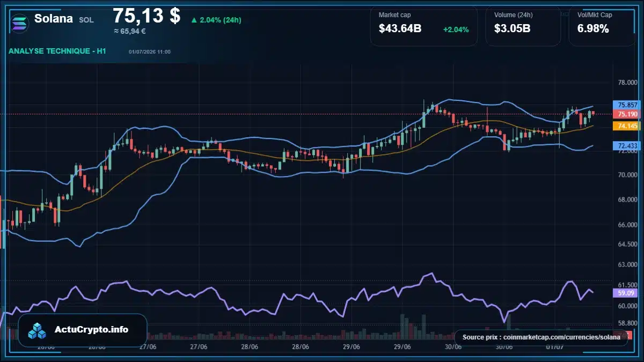
Task: Click the 63.000 axis label
Action: (628, 264)
